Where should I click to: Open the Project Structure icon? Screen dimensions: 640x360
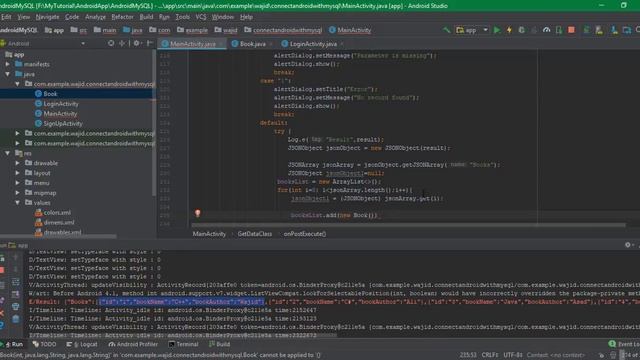click(x=627, y=30)
